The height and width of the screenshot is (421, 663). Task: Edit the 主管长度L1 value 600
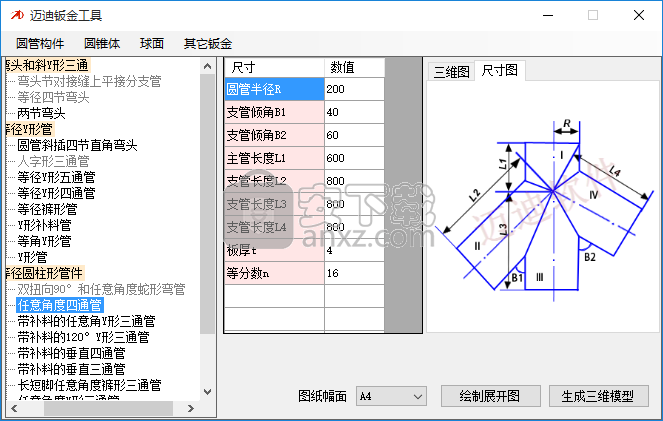tap(354, 158)
